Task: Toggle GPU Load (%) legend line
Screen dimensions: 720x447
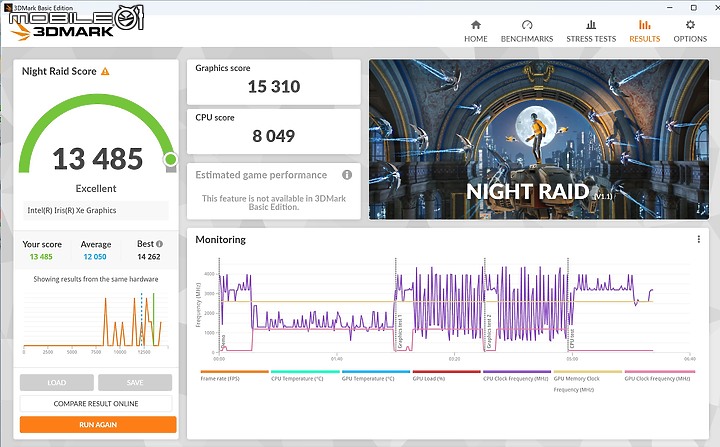Action: click(x=447, y=372)
